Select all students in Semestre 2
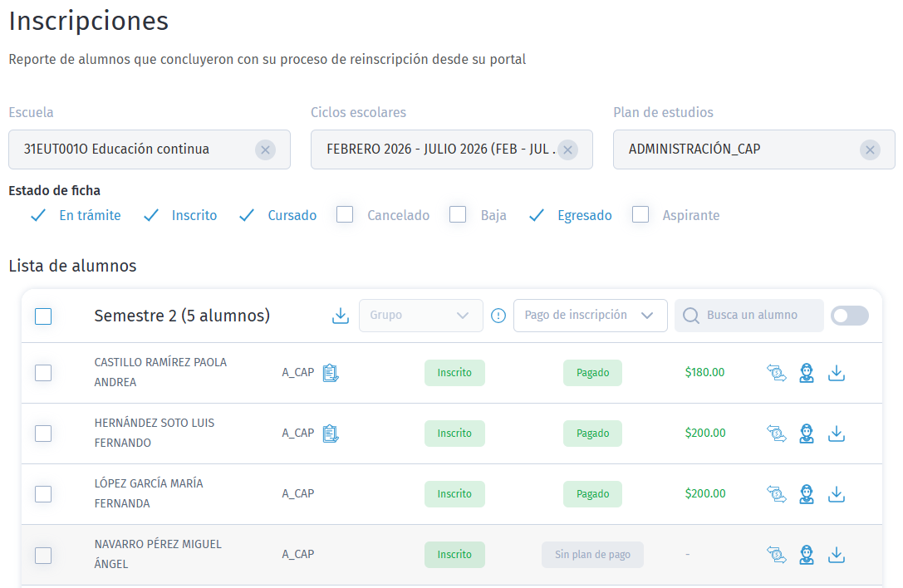 (x=43, y=316)
